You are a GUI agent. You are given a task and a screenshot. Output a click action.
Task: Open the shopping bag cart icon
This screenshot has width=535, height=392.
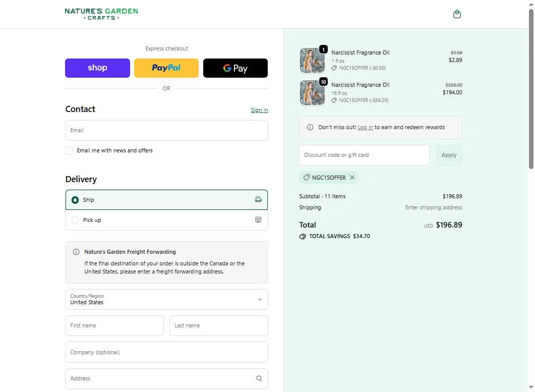click(457, 14)
